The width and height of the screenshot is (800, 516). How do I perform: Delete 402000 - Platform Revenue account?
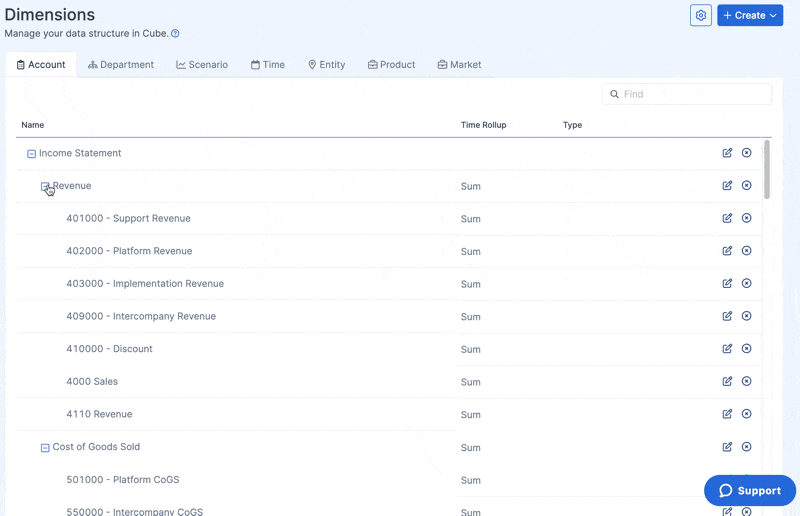click(x=746, y=251)
